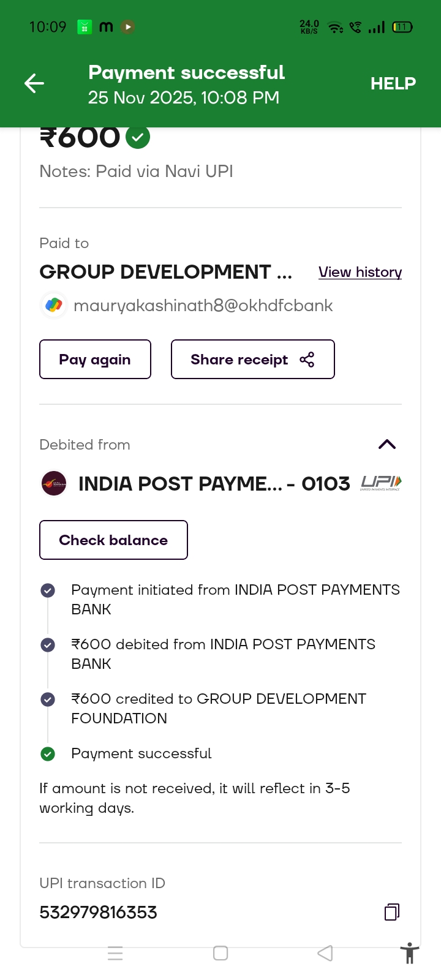Image resolution: width=441 pixels, height=980 pixels.
Task: Tap the Android back triangle button
Action: 325,953
